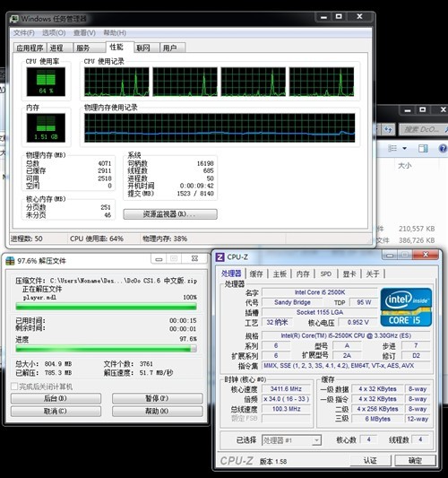The width and height of the screenshot is (448, 478).
Task: Click the Explorer change view icon
Action: click(392, 149)
